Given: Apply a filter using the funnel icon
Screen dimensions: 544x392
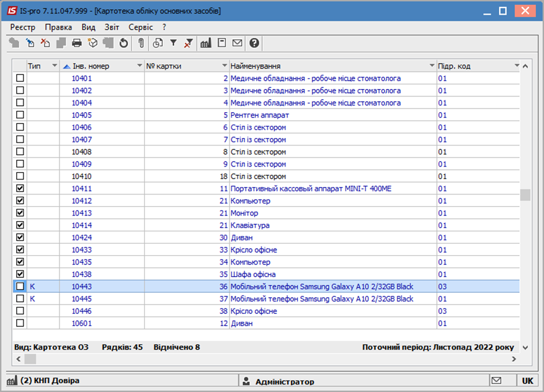Looking at the screenshot, I should pos(173,43).
